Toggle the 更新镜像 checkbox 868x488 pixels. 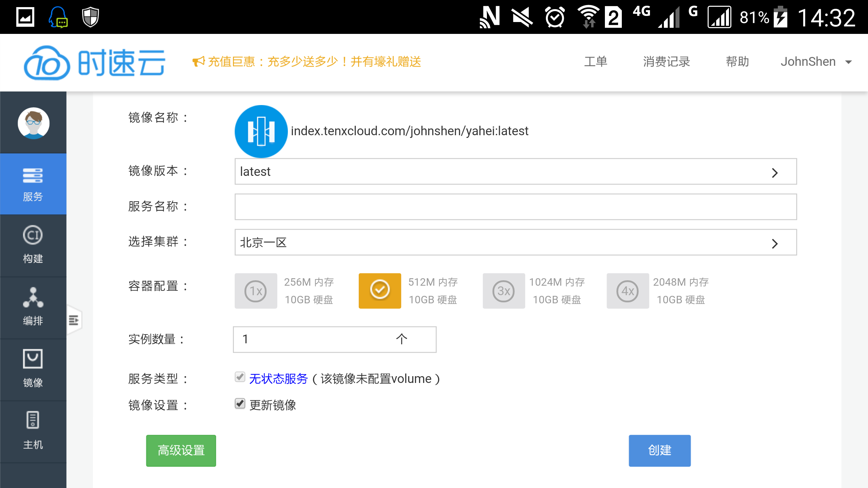click(240, 404)
